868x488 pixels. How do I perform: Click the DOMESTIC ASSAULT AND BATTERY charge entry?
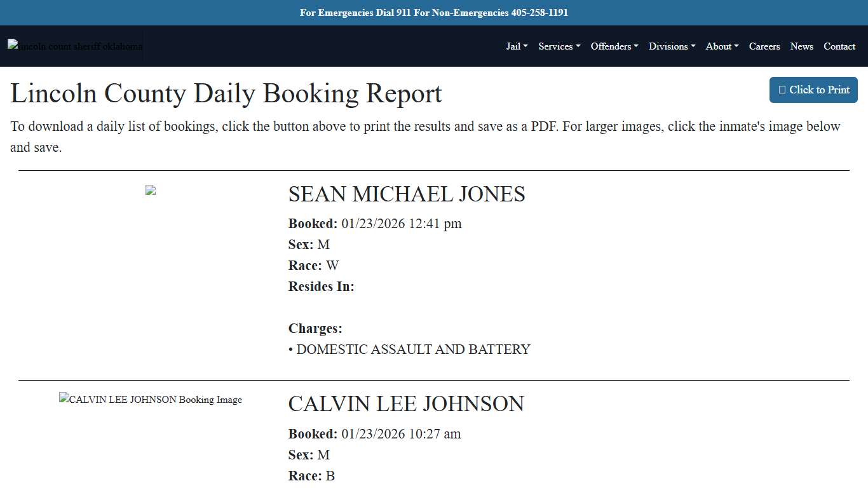point(409,349)
